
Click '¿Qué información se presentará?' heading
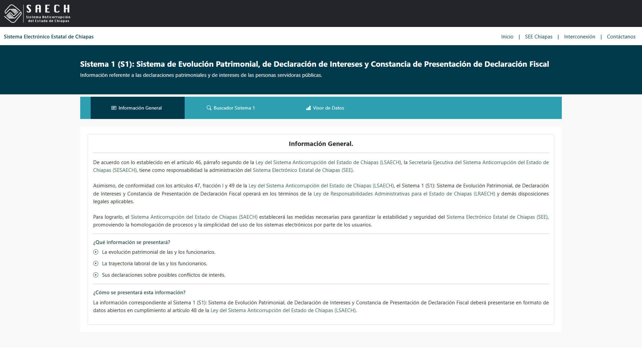click(x=132, y=242)
